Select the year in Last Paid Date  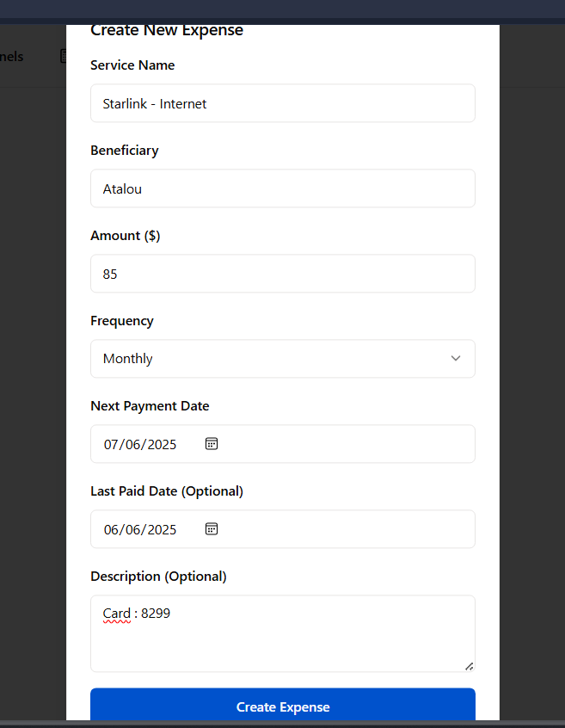161,530
